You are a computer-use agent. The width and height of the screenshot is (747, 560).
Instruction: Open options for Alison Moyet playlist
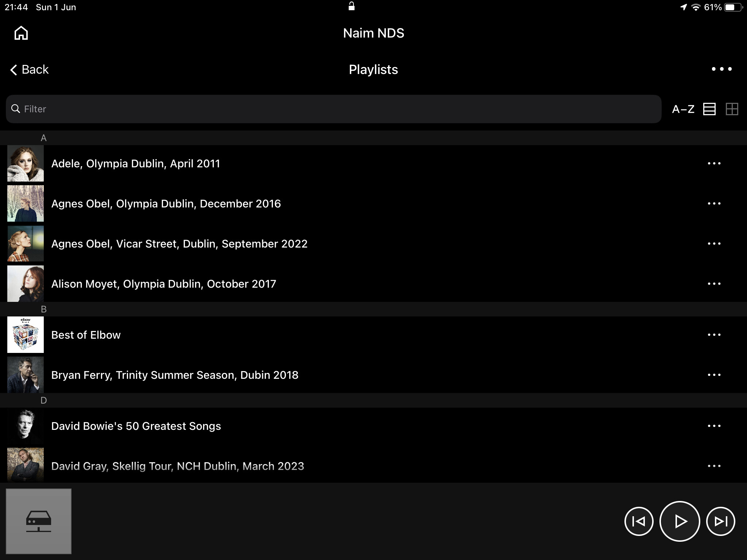click(714, 284)
